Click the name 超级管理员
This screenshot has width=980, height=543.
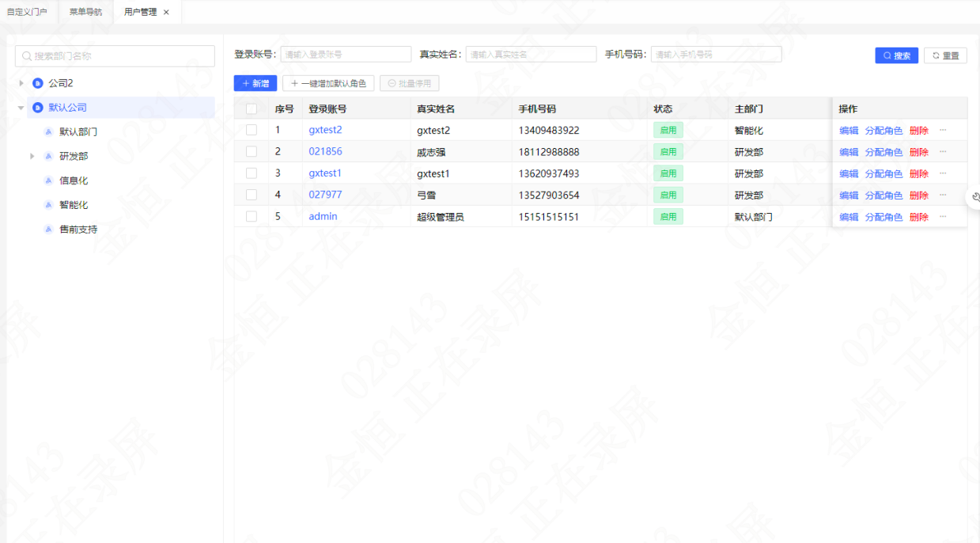tap(440, 217)
